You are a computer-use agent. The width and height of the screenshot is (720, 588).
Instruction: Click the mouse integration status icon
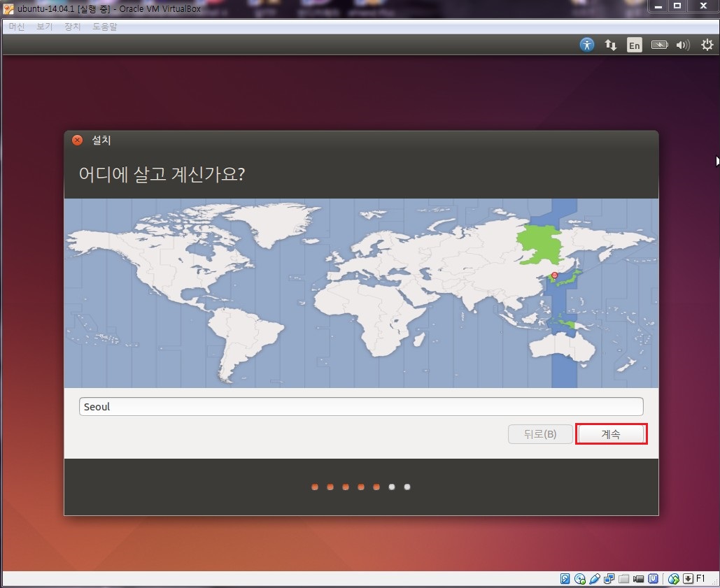click(x=674, y=579)
